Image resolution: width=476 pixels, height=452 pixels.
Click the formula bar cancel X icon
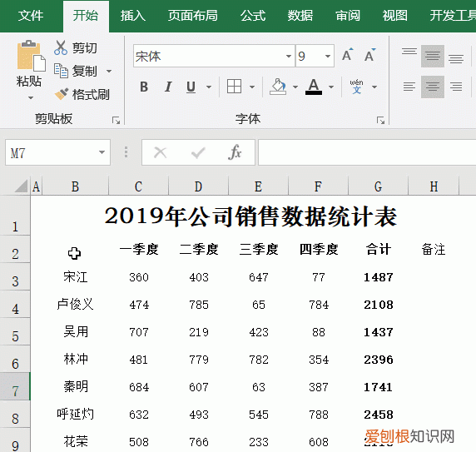click(160, 152)
